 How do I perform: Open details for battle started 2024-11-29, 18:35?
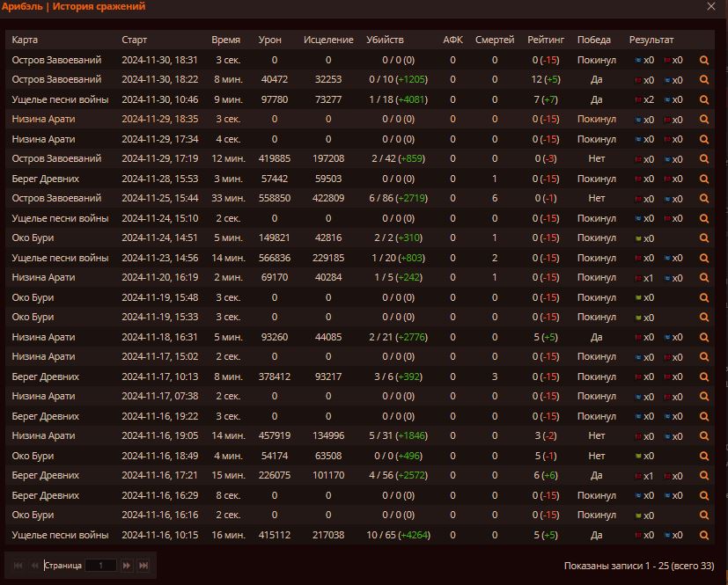click(704, 120)
